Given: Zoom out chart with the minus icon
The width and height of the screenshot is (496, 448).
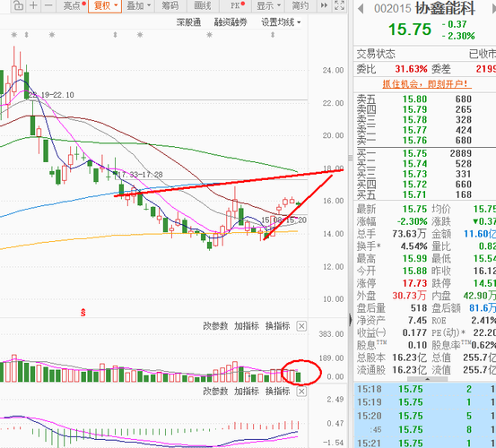Looking at the screenshot, I should 48,5.
